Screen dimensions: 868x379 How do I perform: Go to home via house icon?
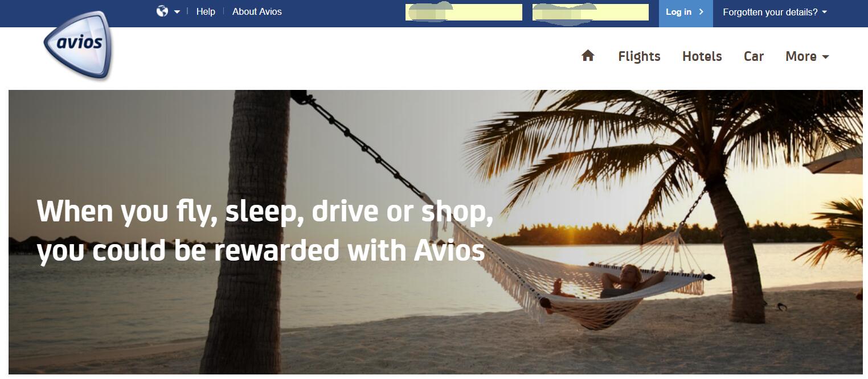pyautogui.click(x=588, y=55)
